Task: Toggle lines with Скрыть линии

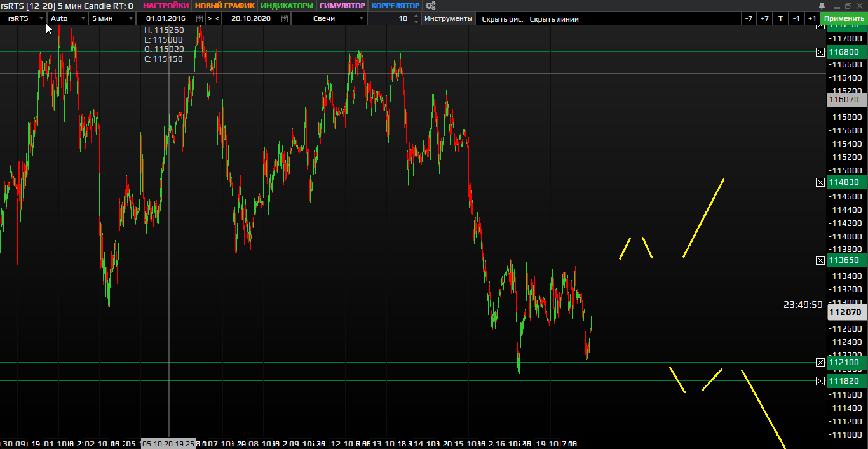Action: 554,19
